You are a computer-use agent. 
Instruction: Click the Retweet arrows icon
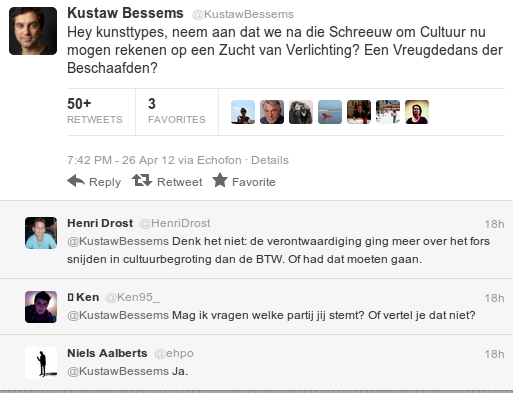click(142, 180)
